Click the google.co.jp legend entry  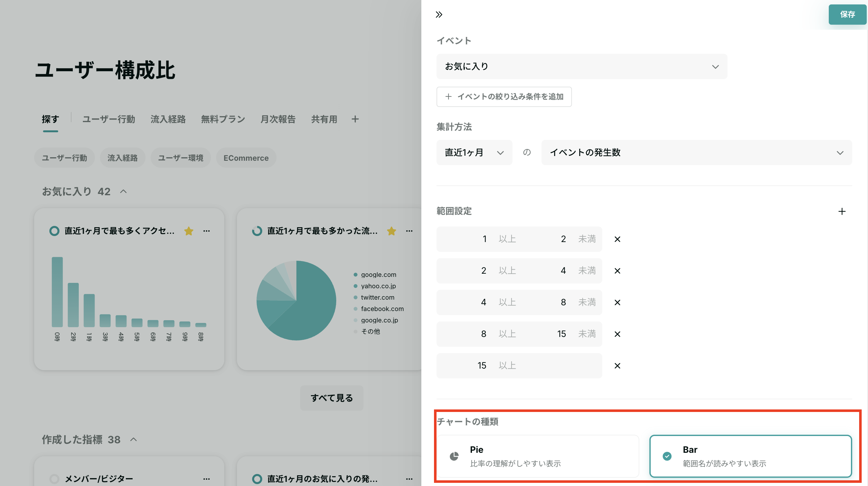pyautogui.click(x=375, y=320)
